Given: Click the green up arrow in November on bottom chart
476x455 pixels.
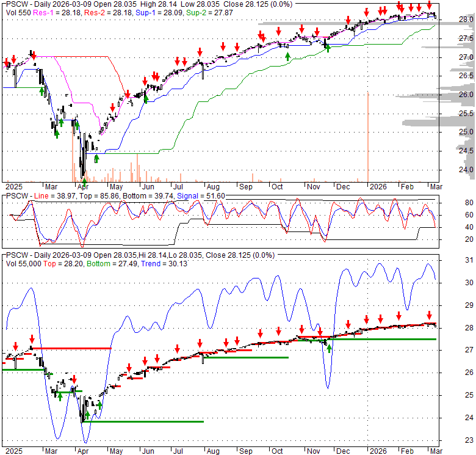Looking at the screenshot, I should pos(330,349).
